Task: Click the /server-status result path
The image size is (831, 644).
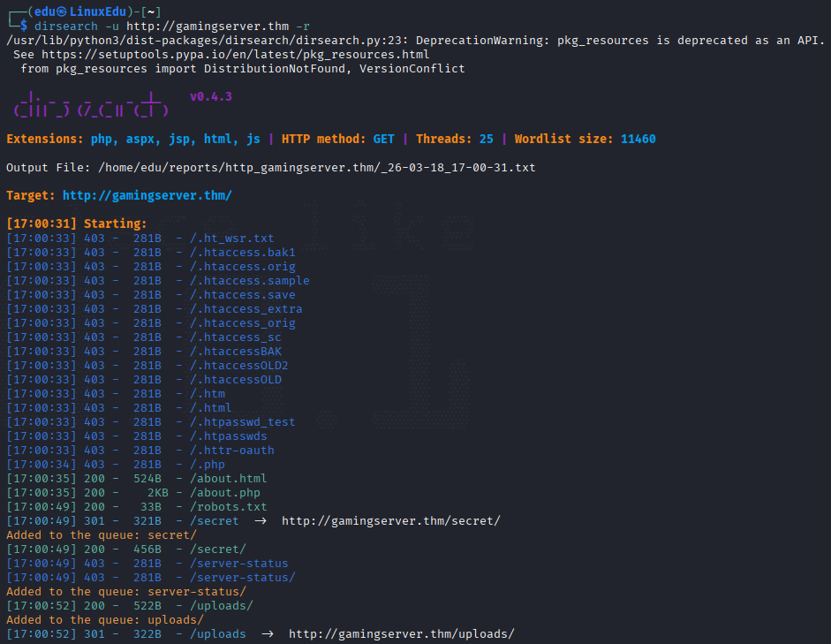Action: (239, 564)
